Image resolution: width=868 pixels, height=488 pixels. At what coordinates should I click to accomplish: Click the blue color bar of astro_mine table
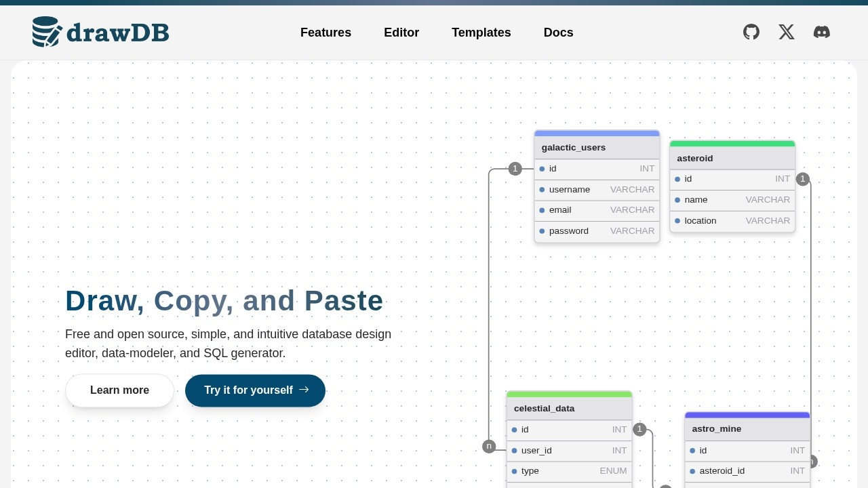click(747, 415)
